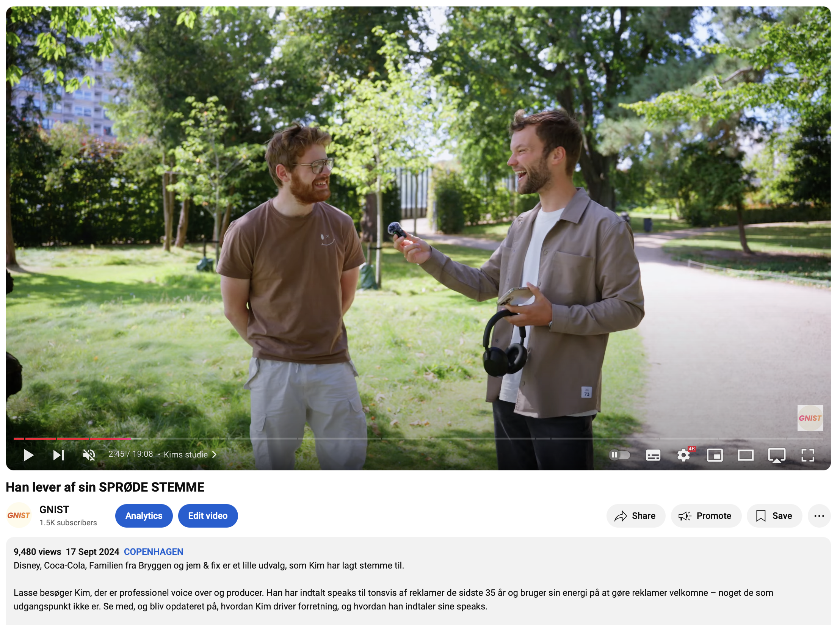Promote this video
The width and height of the screenshot is (840, 625).
pos(706,516)
